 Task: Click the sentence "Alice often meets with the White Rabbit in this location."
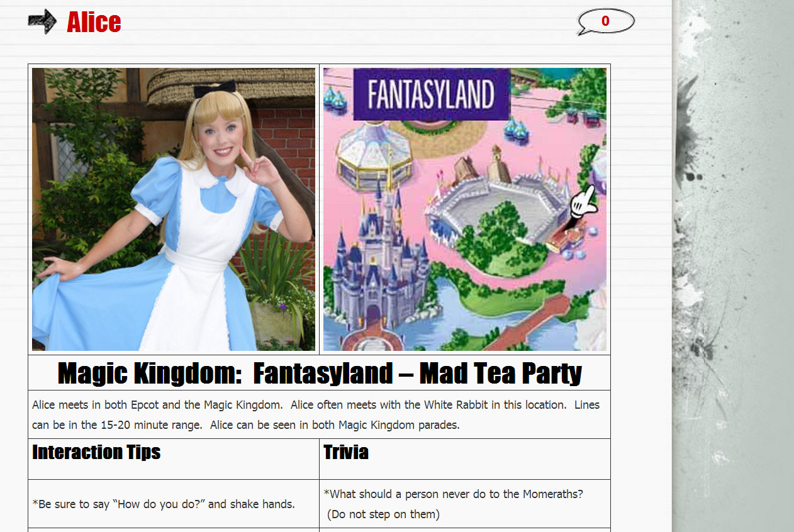[430, 405]
